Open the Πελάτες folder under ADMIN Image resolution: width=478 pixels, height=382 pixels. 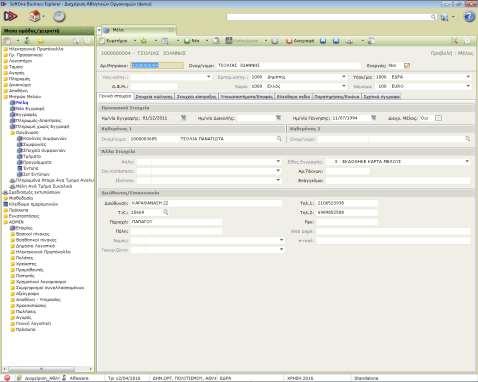[x=24, y=258]
